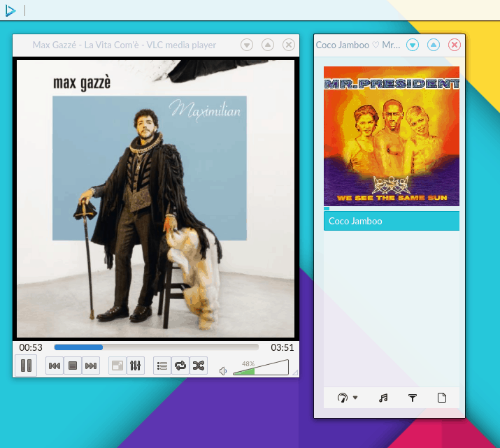Toggle shuffle mode in VLC
Viewport: 500px width, 448px height.
click(199, 366)
